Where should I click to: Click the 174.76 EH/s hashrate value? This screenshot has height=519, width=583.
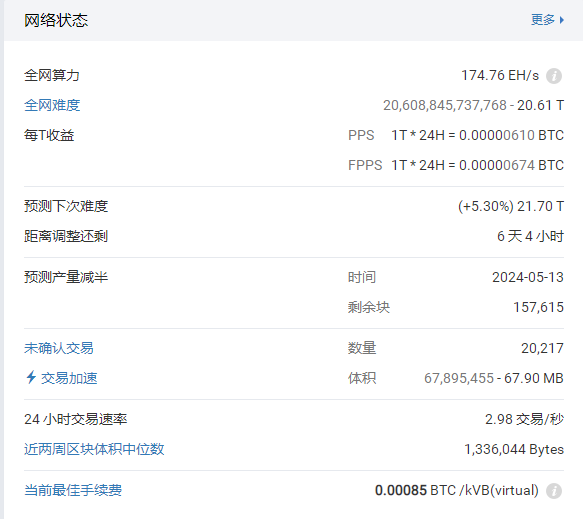point(500,75)
